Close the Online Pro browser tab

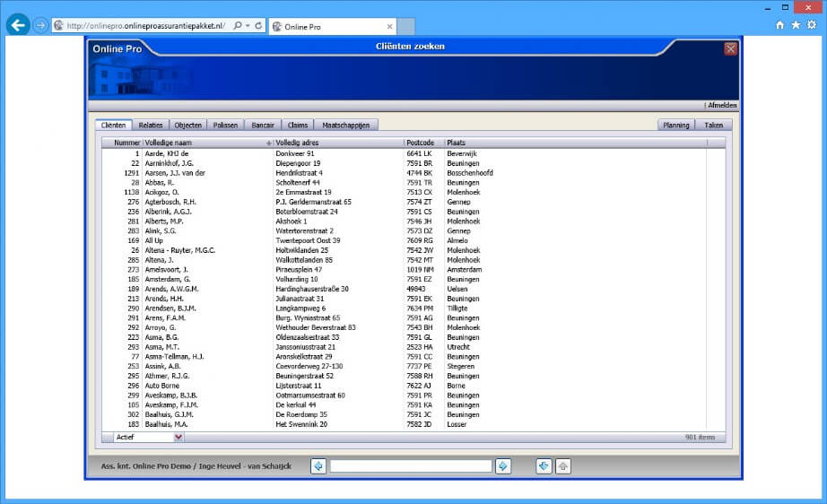(389, 26)
